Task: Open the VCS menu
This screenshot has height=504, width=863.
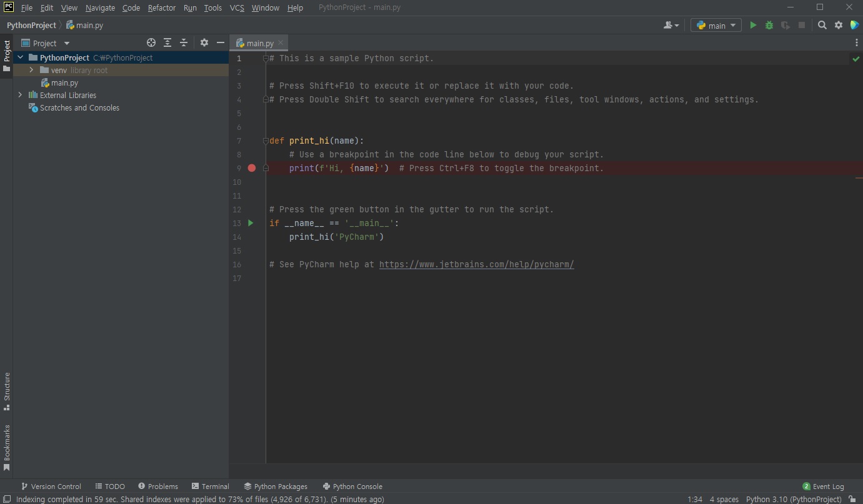Action: 237,7
